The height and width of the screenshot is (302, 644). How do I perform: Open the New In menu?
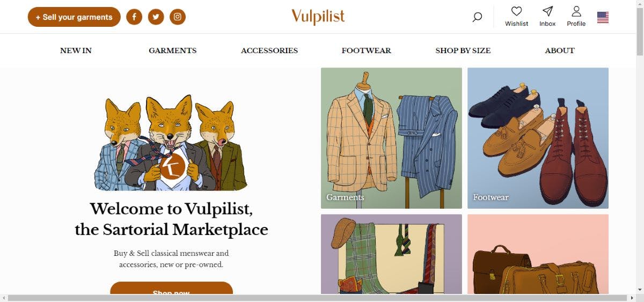coord(76,50)
